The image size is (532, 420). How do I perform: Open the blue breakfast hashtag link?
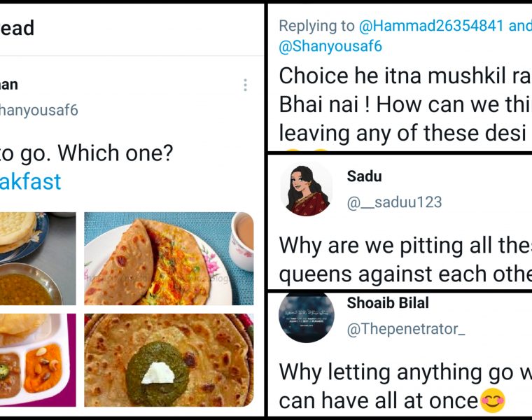coord(30,181)
